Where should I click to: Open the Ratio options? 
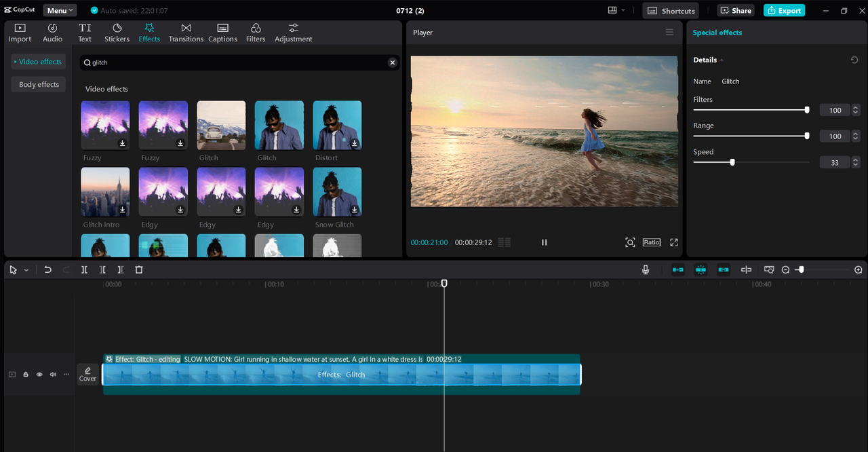click(x=652, y=242)
